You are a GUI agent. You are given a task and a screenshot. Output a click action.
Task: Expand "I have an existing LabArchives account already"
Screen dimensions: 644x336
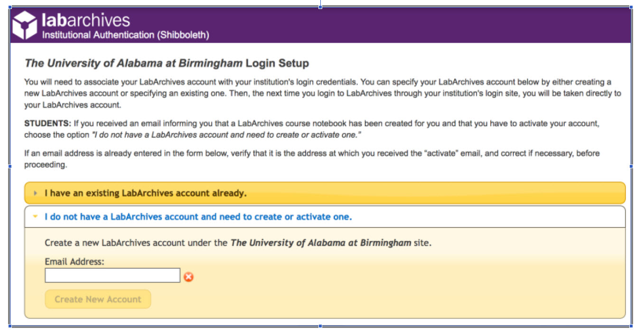tap(146, 193)
